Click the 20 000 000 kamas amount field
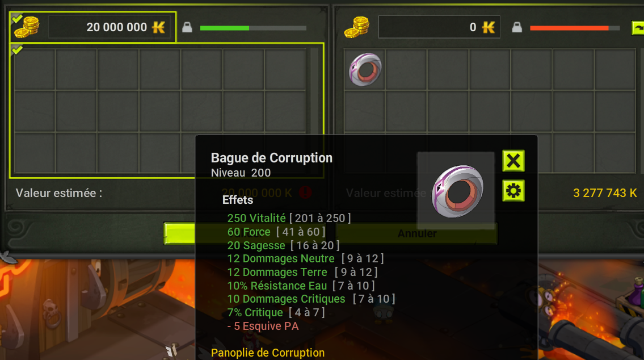This screenshot has width=644, height=360. coord(109,27)
